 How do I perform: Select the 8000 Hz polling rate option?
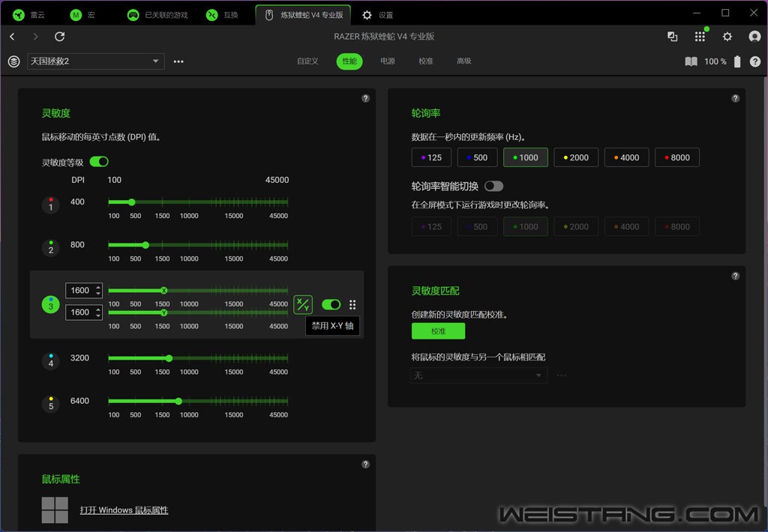pyautogui.click(x=676, y=157)
